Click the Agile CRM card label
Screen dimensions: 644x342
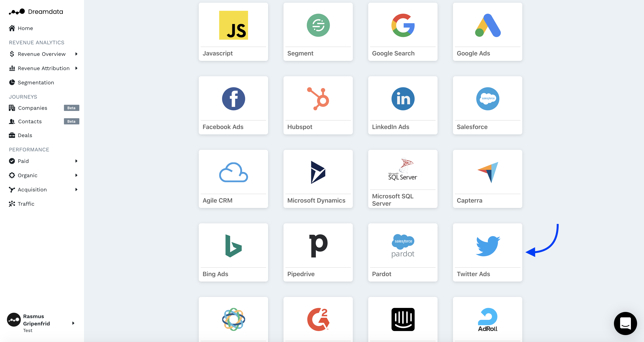217,200
